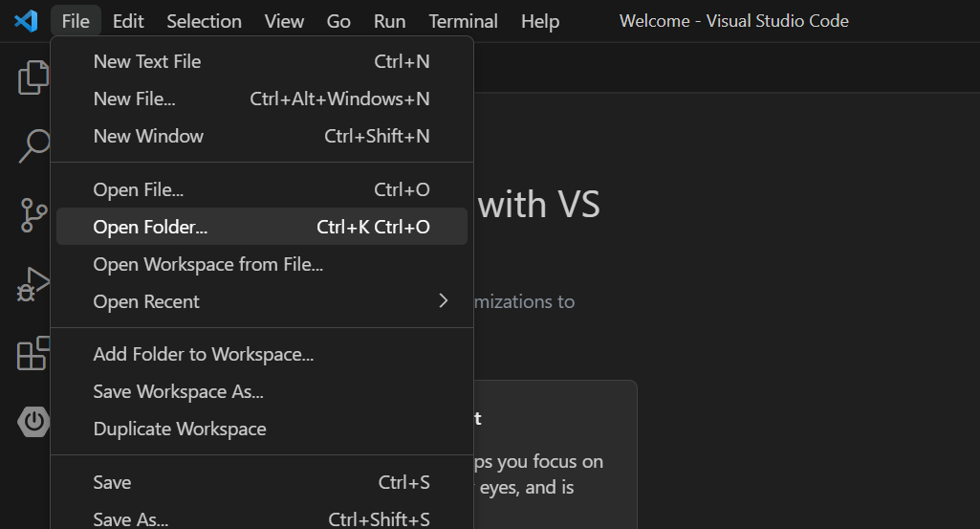Open the Edit menu
980x529 pixels.
tap(128, 21)
